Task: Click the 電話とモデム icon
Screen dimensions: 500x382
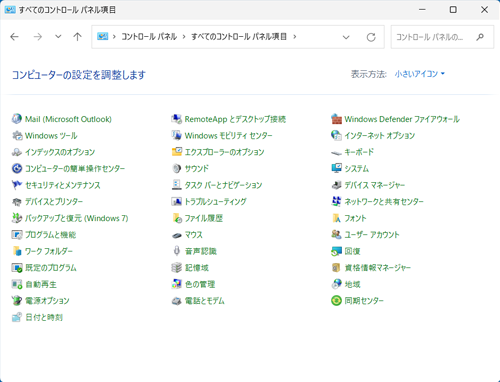Action: point(176,301)
